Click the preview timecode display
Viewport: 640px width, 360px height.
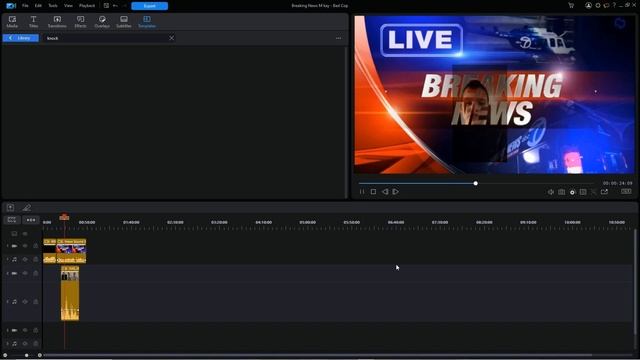[x=617, y=183]
